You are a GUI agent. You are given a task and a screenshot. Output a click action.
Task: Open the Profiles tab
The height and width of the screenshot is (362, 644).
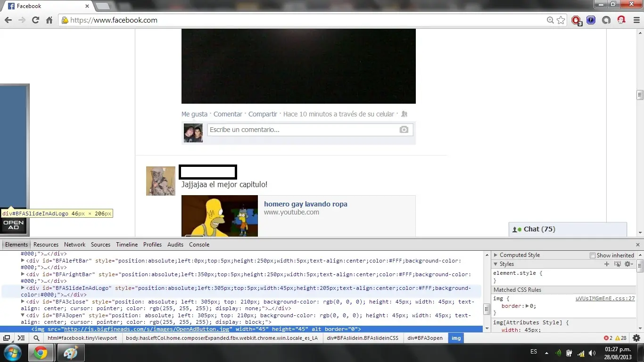pos(152,245)
